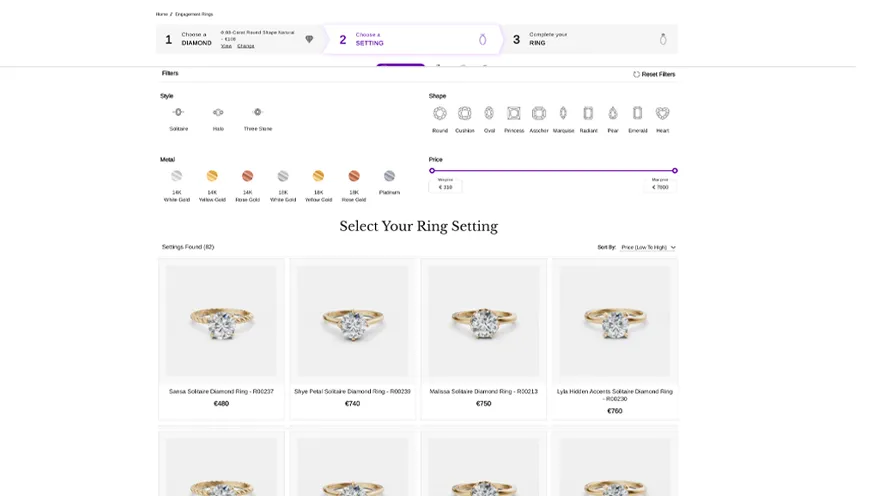
Task: Filter by Heart shape
Action: tap(662, 114)
